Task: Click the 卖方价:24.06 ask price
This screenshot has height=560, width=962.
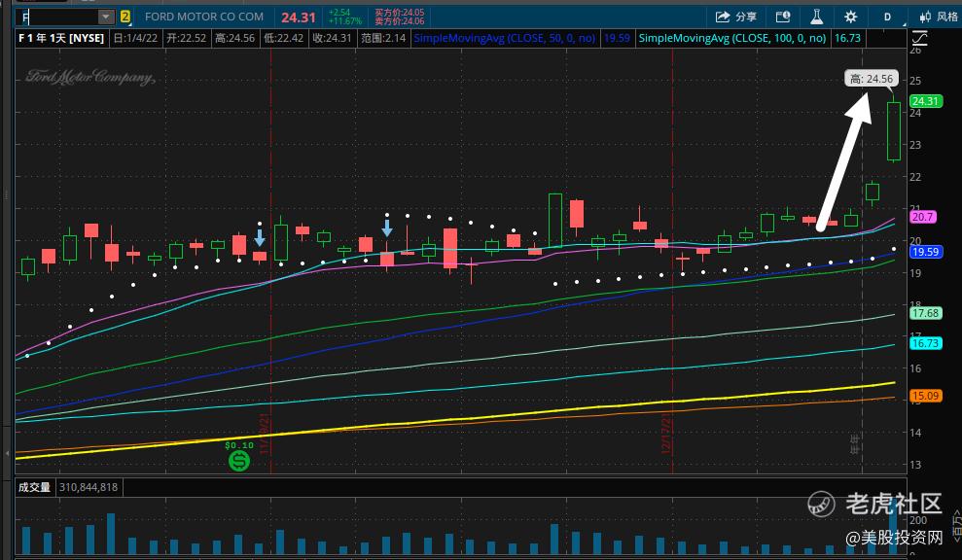Action: pyautogui.click(x=400, y=21)
